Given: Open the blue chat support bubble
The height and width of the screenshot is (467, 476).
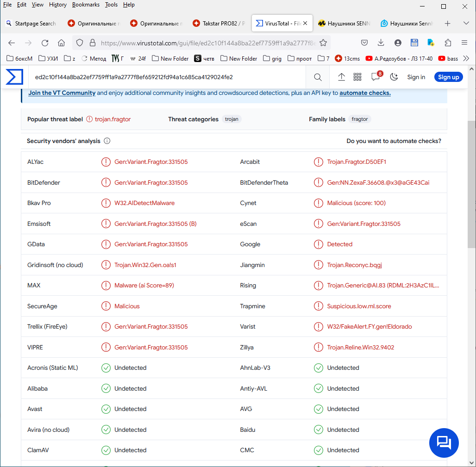Looking at the screenshot, I should coord(444,443).
